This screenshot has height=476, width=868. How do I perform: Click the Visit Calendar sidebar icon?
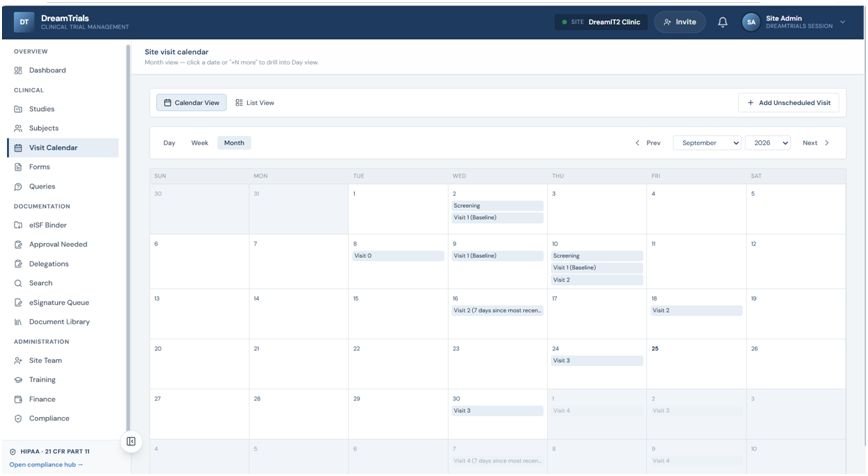18,148
